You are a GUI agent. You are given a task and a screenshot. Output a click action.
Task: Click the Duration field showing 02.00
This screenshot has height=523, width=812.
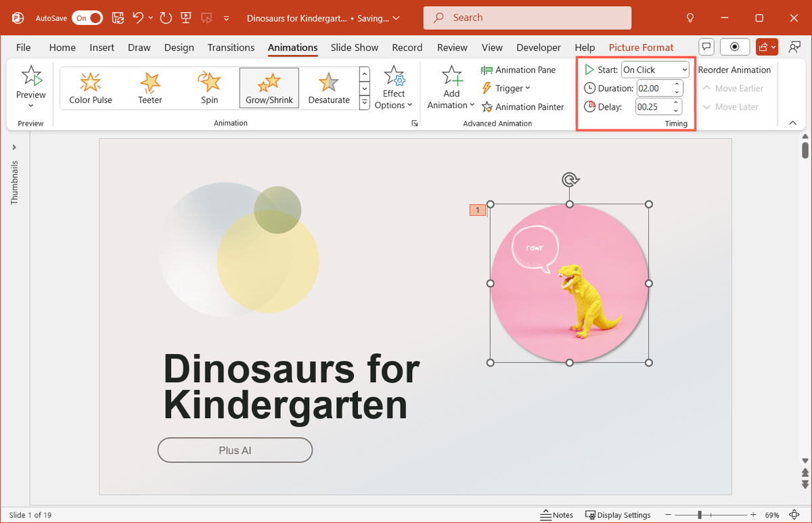click(x=654, y=88)
